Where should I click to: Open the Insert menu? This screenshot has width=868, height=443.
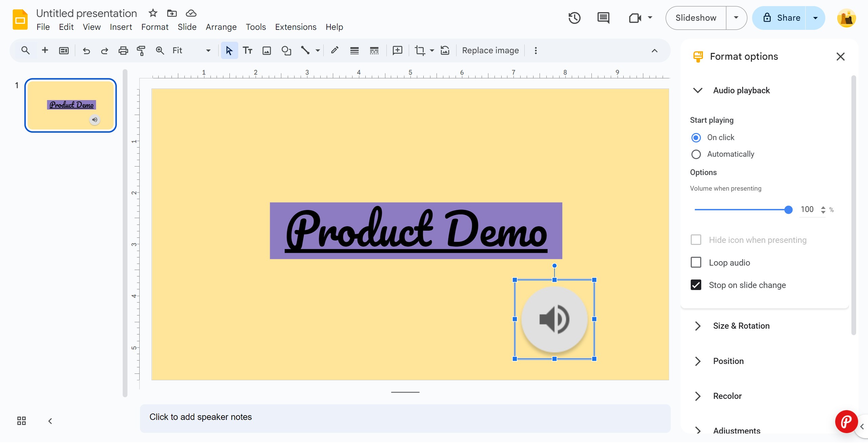(121, 27)
